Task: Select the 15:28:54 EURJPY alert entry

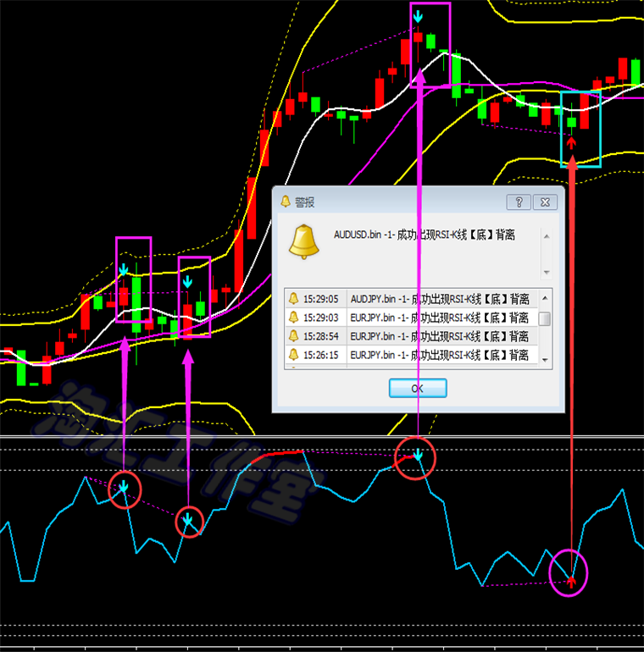Action: click(x=412, y=336)
